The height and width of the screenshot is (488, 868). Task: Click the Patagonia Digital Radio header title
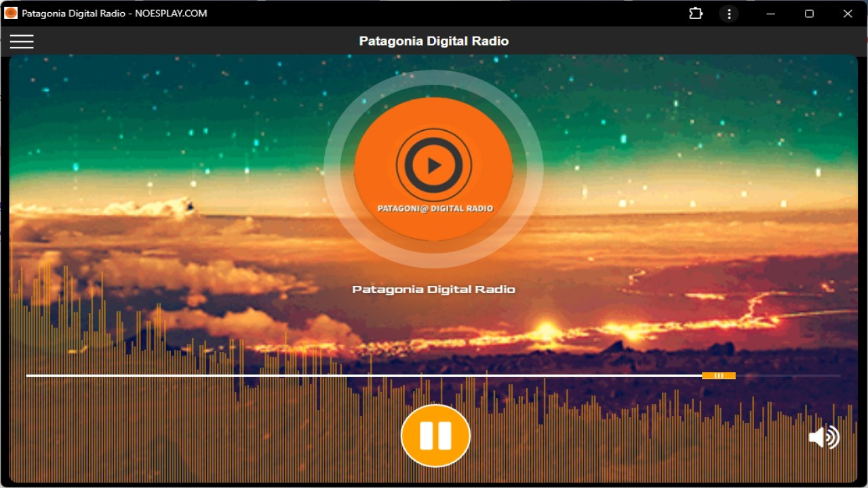pos(434,41)
